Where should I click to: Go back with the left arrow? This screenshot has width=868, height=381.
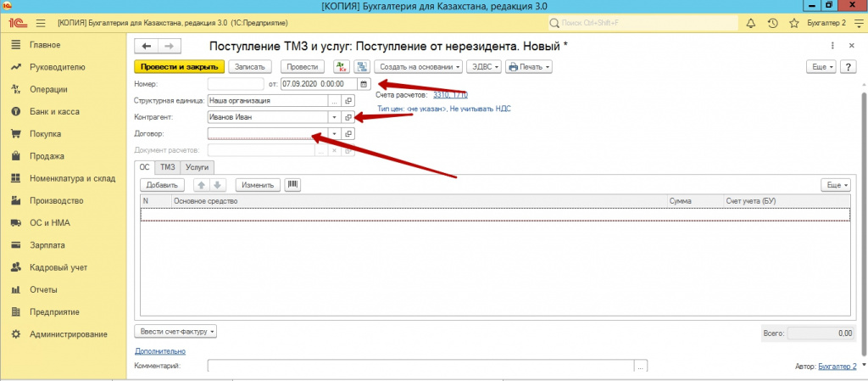coord(147,47)
